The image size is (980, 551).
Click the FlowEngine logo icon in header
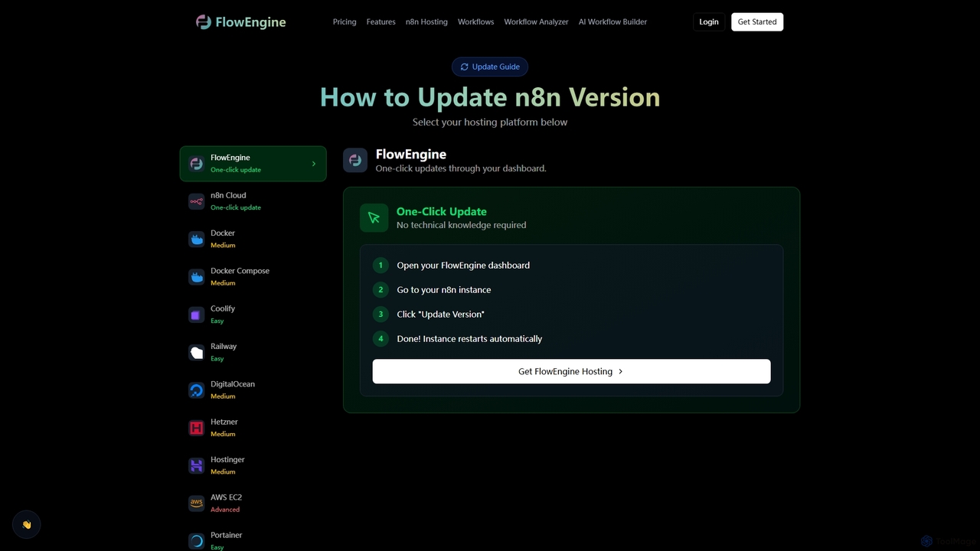coord(204,22)
